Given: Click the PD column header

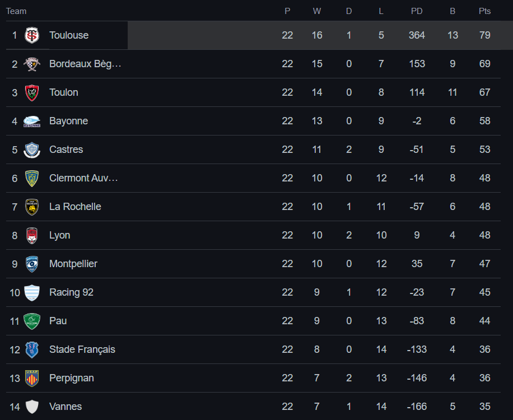Looking at the screenshot, I should coord(417,11).
